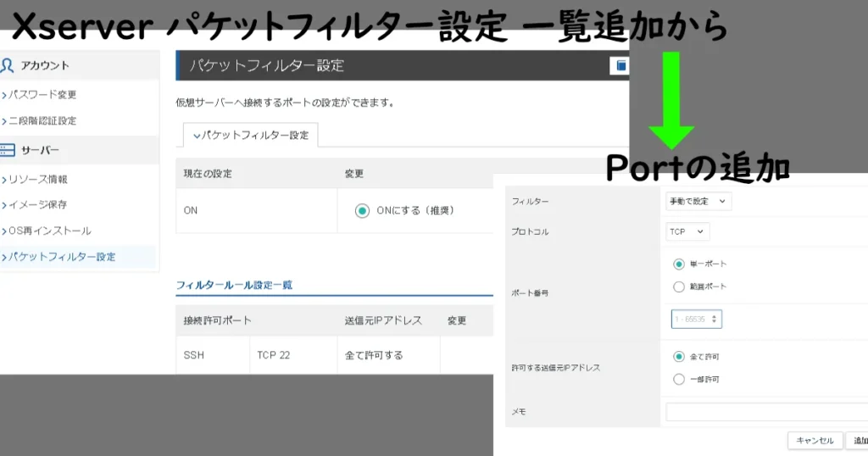Select the 範囲ポート radio button

click(x=679, y=286)
